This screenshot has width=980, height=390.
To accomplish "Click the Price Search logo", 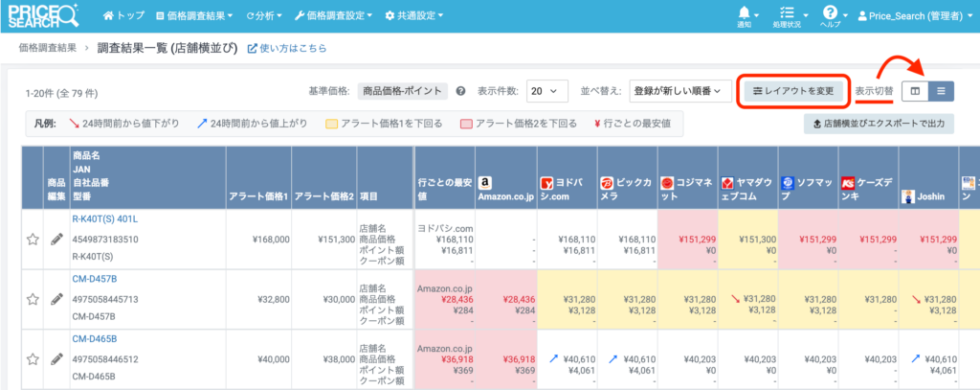I will 42,15.
